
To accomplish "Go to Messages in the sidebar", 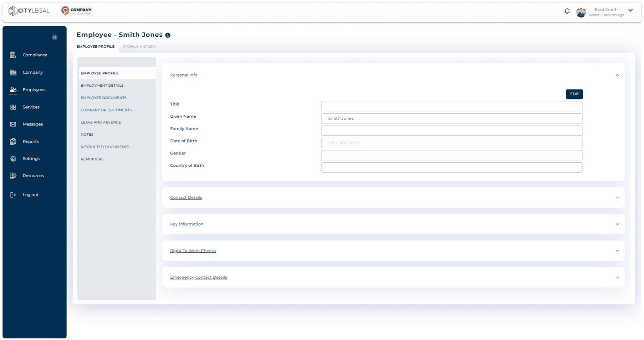I will coord(33,124).
